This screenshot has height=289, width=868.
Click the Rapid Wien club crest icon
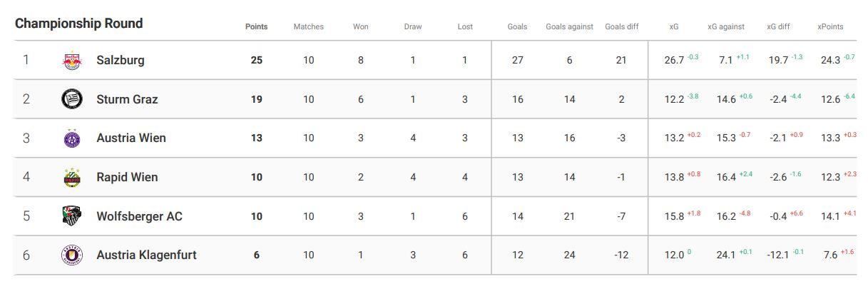click(72, 177)
